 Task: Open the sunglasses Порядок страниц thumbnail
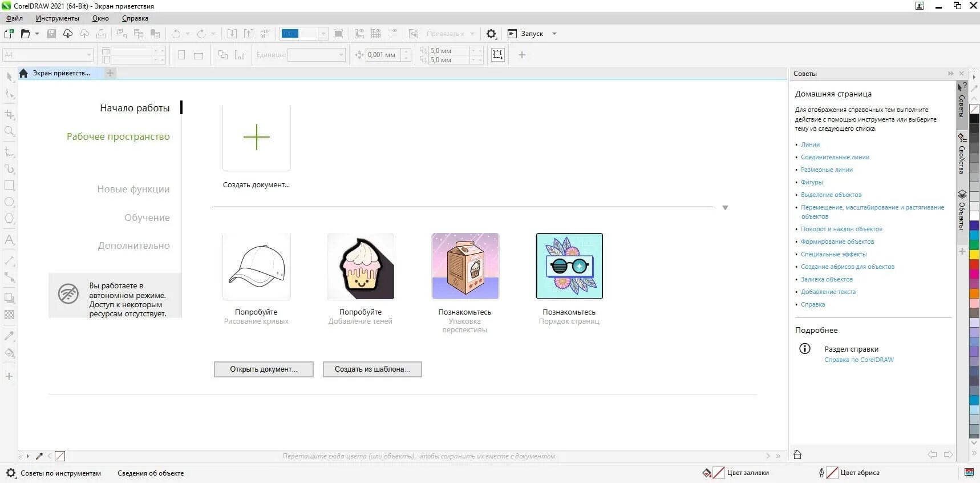pos(569,266)
